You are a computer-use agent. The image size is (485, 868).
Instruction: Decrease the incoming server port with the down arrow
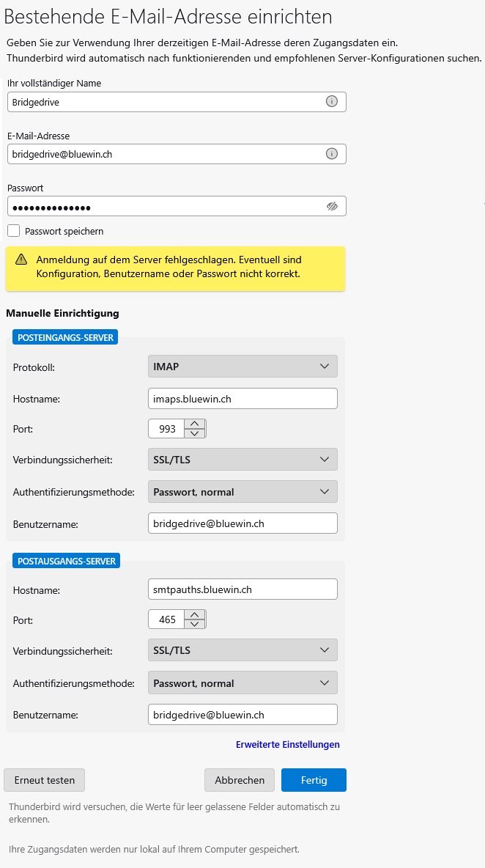(x=194, y=433)
